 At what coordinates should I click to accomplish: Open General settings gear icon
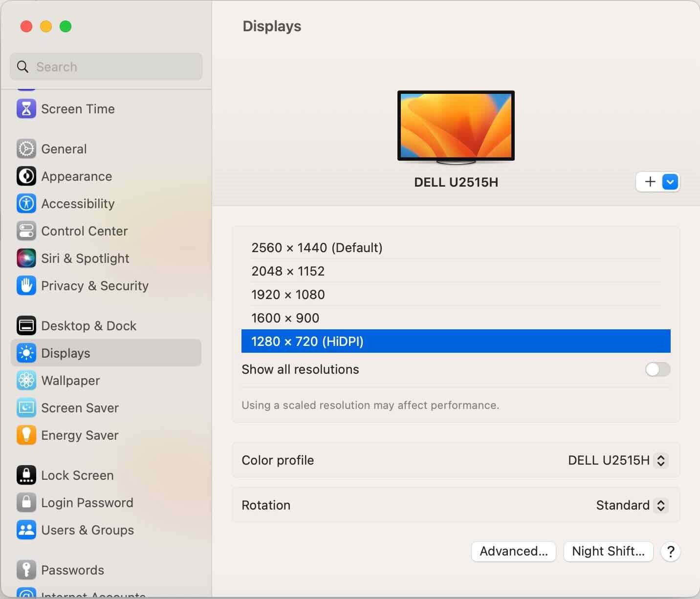26,149
